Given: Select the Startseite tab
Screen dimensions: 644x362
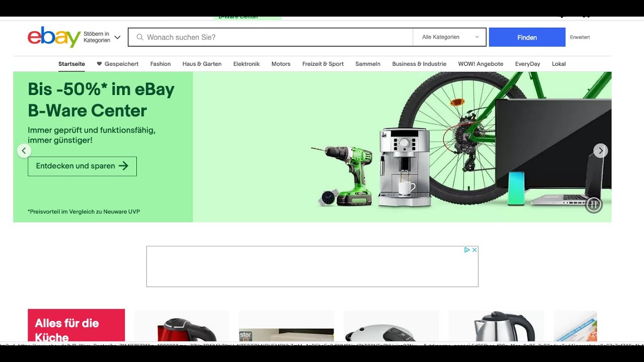Looking at the screenshot, I should [x=71, y=64].
